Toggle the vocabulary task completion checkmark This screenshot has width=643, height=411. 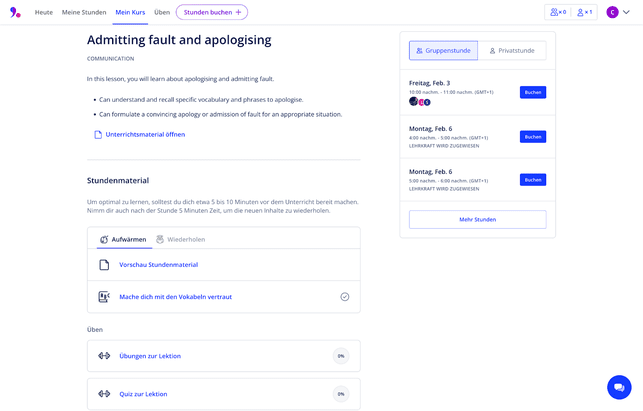click(x=344, y=297)
